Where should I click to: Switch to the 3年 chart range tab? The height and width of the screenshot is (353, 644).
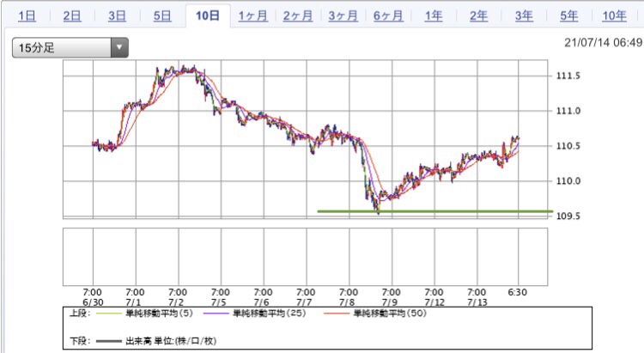(524, 16)
